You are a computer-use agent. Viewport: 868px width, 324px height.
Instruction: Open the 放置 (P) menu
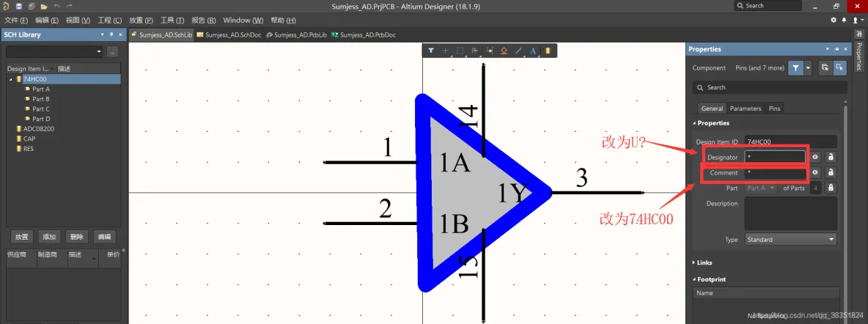point(141,21)
